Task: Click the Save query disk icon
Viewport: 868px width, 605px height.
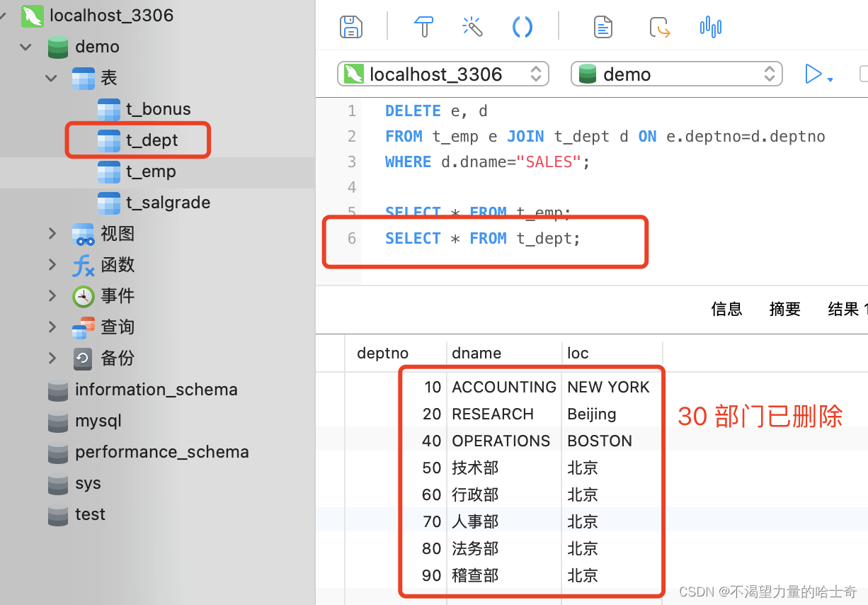Action: pos(351,27)
